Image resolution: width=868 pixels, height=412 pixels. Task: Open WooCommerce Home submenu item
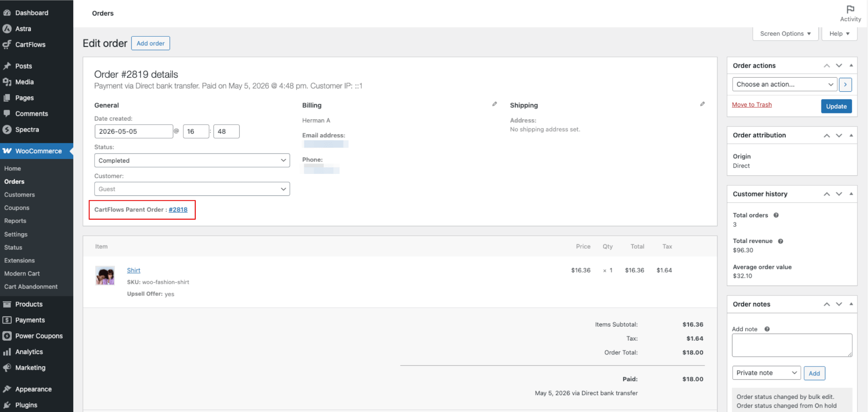13,169
